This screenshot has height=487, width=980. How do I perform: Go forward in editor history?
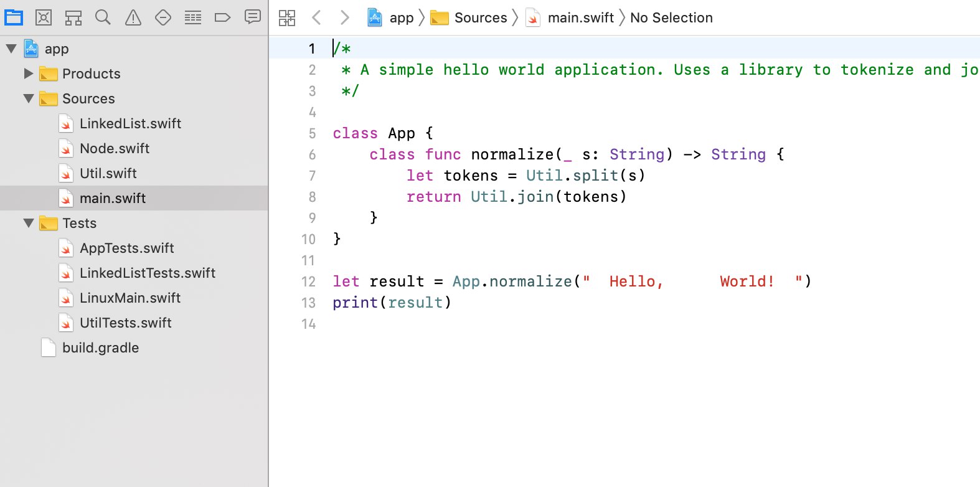[344, 17]
